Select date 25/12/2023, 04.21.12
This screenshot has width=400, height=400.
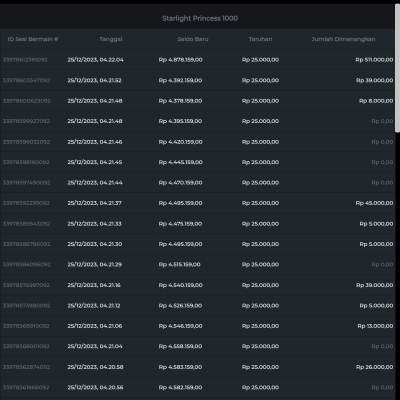pos(94,305)
